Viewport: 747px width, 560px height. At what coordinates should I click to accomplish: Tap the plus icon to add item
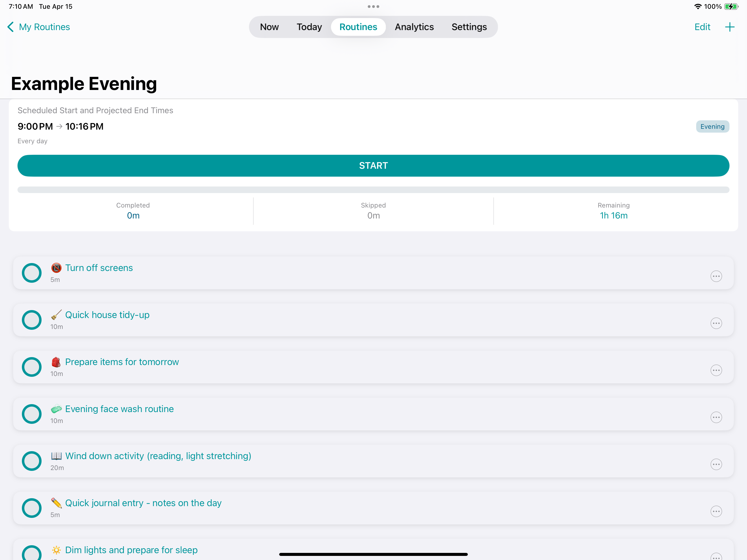(x=730, y=27)
